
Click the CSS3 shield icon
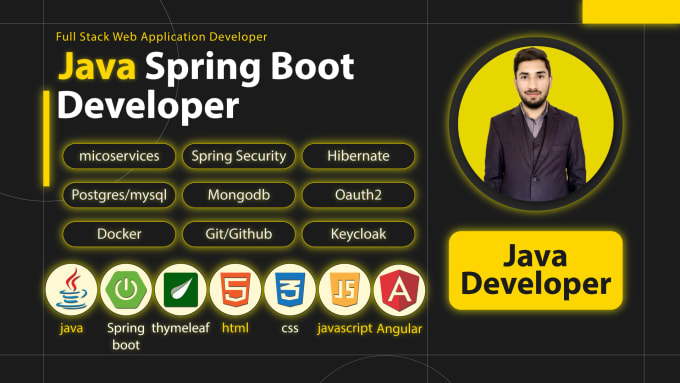tap(290, 289)
